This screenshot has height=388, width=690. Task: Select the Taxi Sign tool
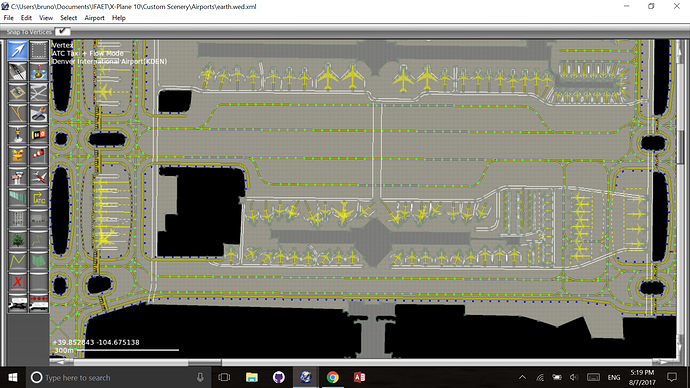pyautogui.click(x=39, y=135)
